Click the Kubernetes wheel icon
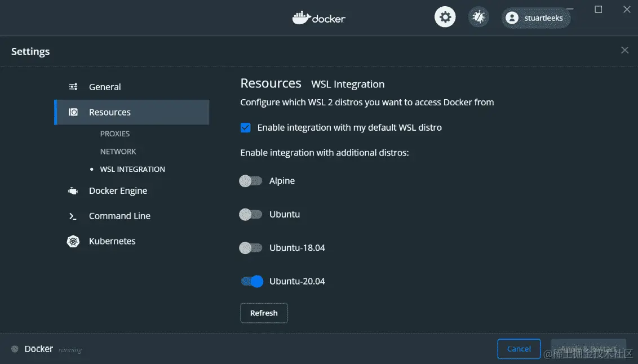638x364 pixels. pos(73,241)
